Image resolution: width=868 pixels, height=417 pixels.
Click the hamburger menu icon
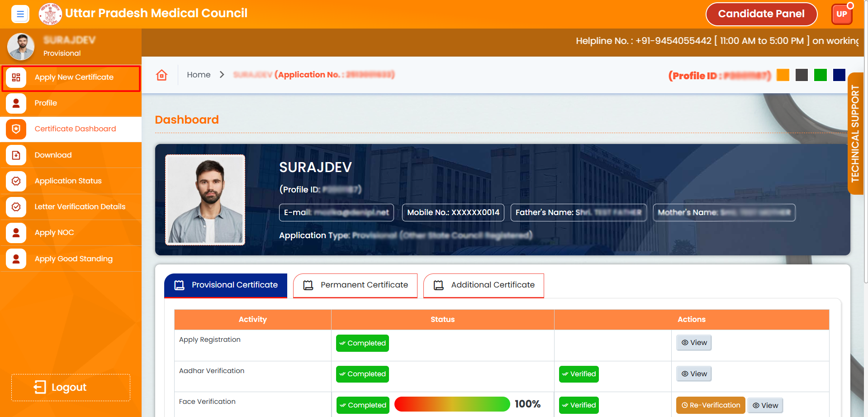pyautogui.click(x=20, y=14)
